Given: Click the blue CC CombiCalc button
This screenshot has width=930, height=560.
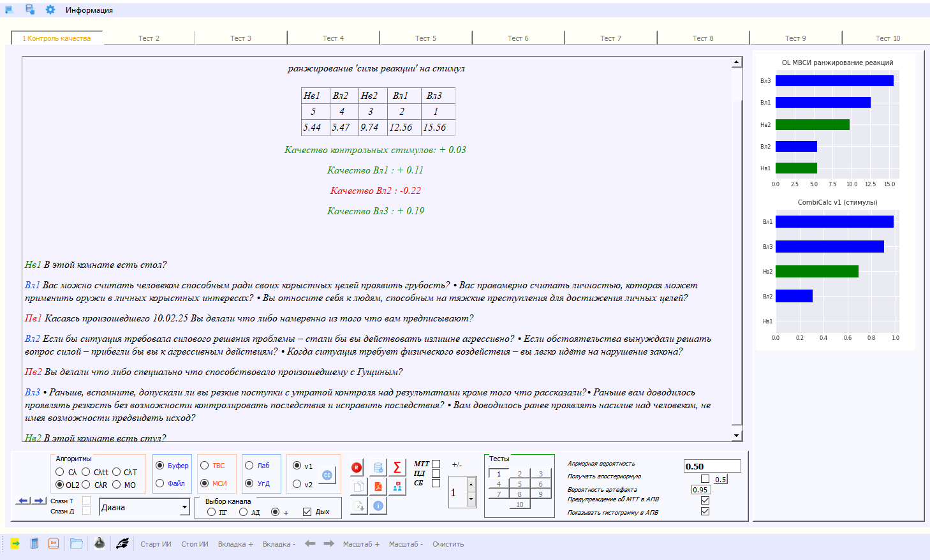Looking at the screenshot, I should (327, 475).
